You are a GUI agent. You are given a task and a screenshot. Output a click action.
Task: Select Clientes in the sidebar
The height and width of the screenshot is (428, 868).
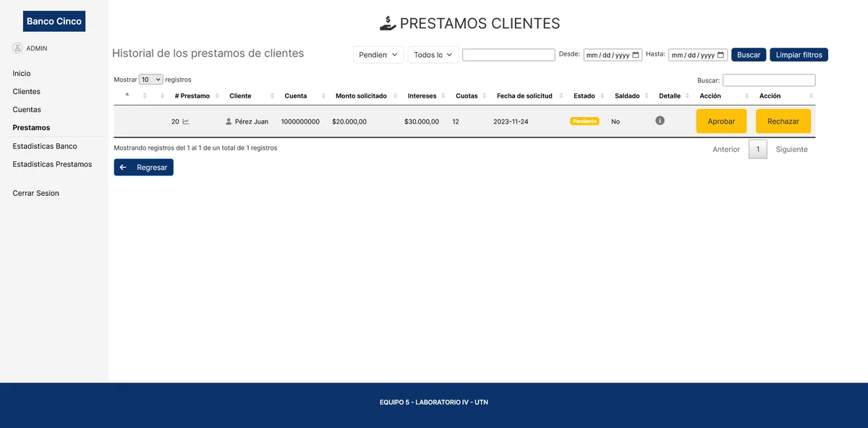(x=26, y=91)
